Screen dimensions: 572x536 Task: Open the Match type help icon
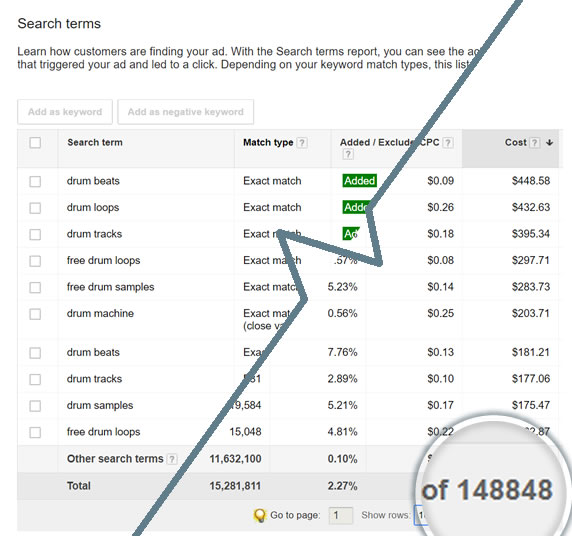click(x=302, y=143)
